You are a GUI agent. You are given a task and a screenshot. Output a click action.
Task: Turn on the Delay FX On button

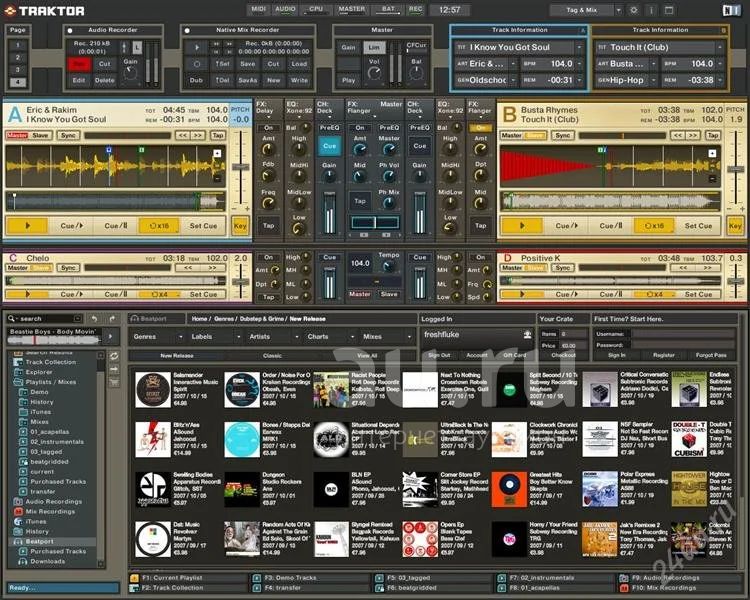pyautogui.click(x=268, y=128)
